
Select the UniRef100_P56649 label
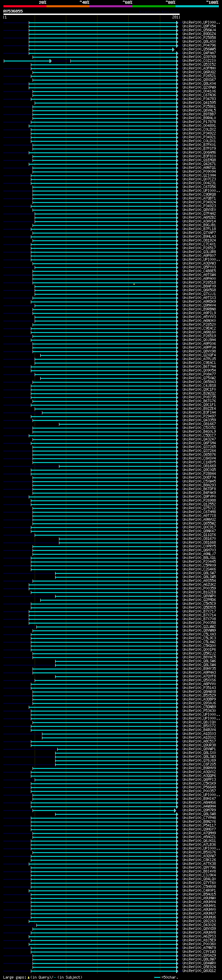click(x=199, y=787)
